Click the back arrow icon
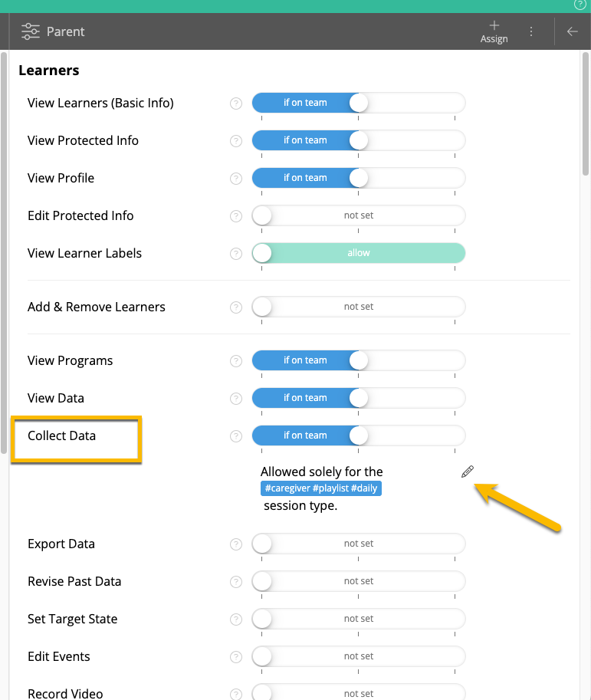 (572, 31)
